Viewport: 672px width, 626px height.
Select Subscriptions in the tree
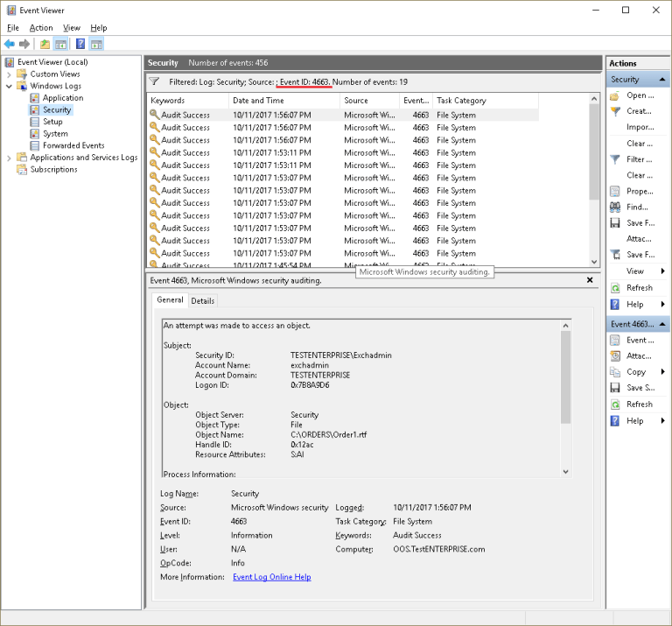click(53, 169)
